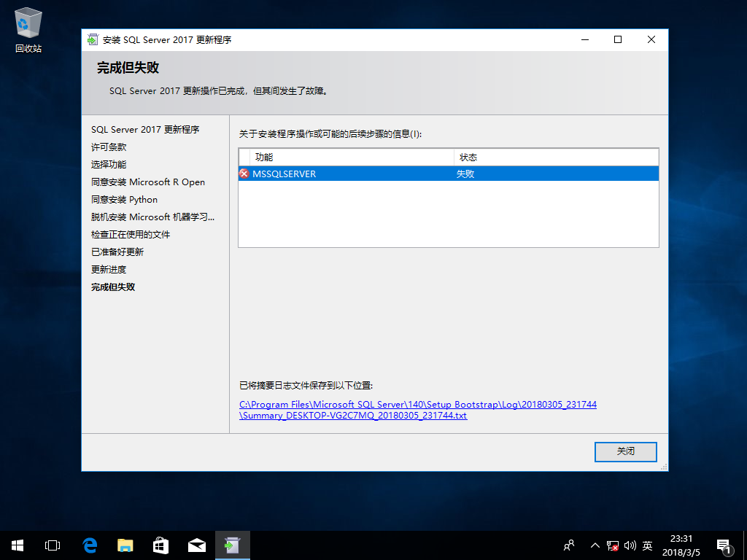Viewport: 747px width, 560px height.
Task: Select the MSSQLSERVER row in the list
Action: click(x=449, y=174)
